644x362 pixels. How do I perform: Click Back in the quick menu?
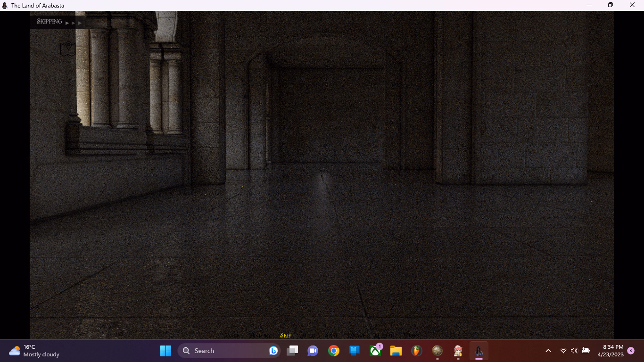pos(232,335)
